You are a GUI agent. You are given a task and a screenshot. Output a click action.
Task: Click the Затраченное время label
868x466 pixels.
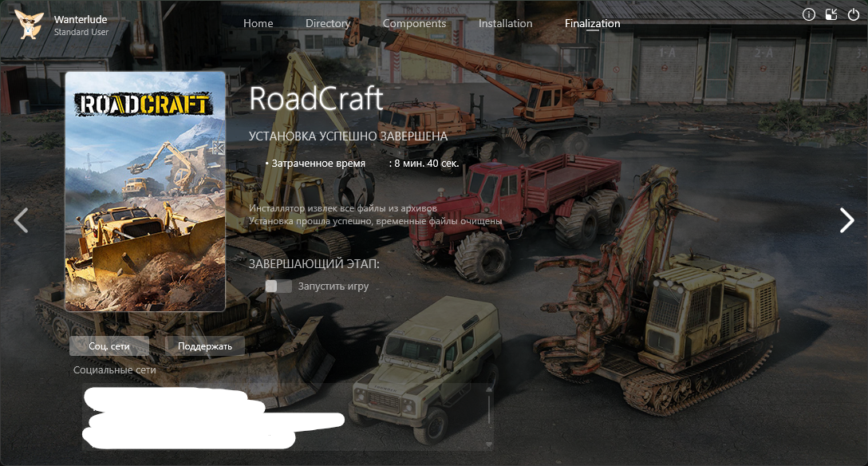(318, 164)
